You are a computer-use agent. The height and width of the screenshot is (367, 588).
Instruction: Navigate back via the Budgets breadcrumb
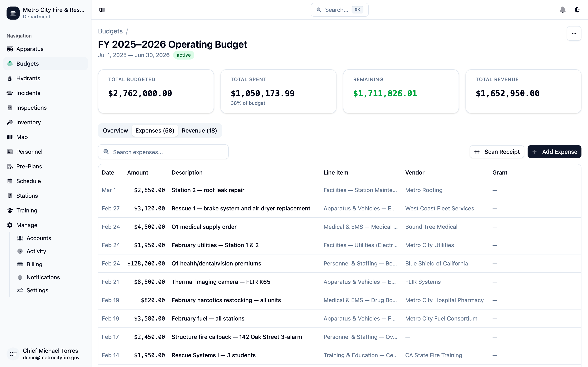pos(110,31)
